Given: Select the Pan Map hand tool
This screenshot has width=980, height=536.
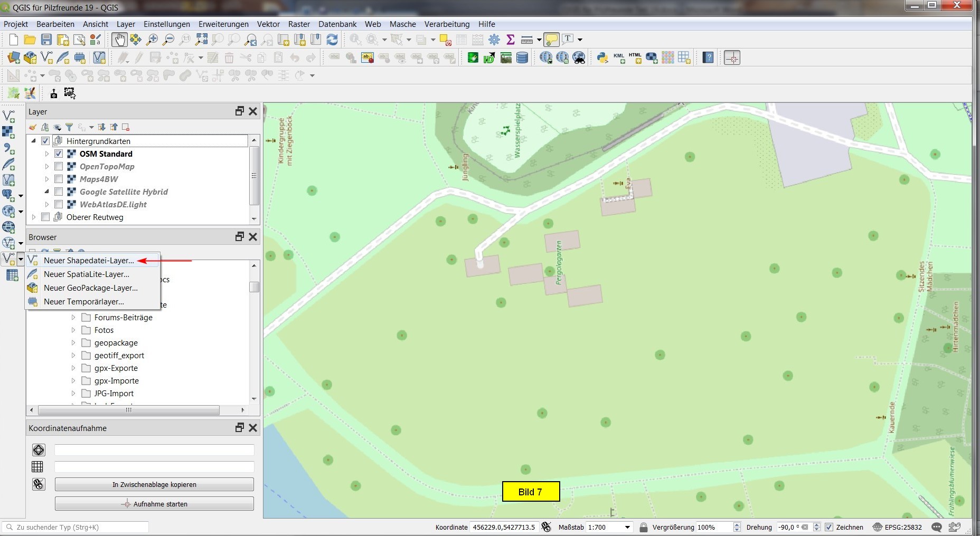Looking at the screenshot, I should pyautogui.click(x=119, y=40).
